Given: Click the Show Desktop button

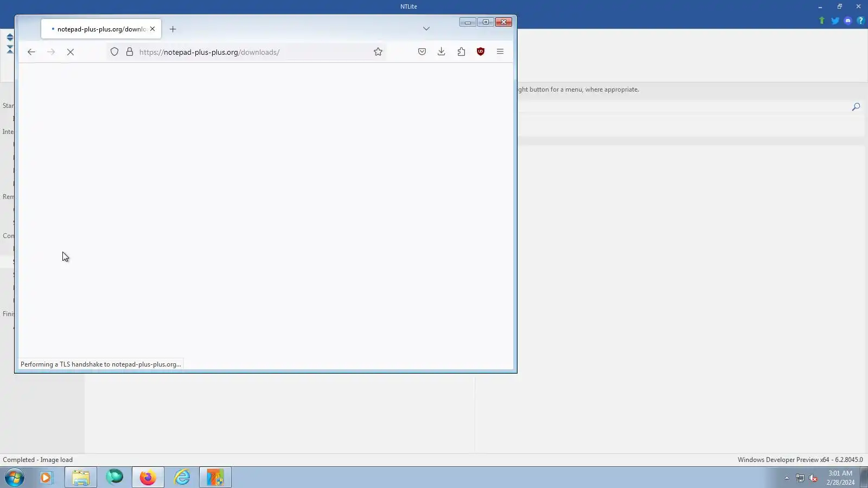Looking at the screenshot, I should click(x=864, y=478).
